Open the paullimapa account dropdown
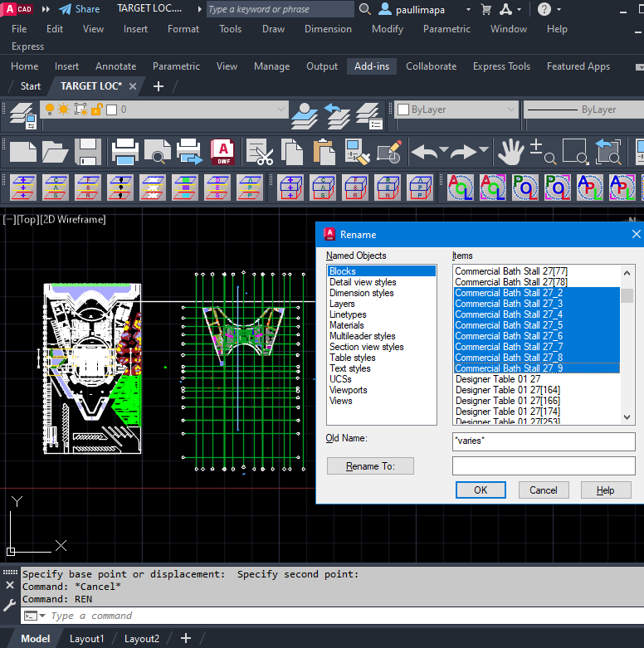 [x=468, y=9]
